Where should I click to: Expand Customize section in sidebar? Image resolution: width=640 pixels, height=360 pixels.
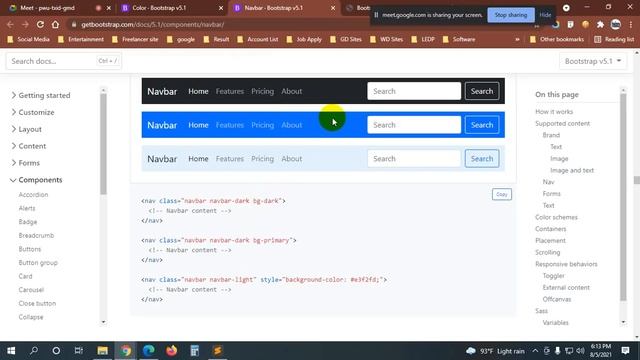[33, 112]
